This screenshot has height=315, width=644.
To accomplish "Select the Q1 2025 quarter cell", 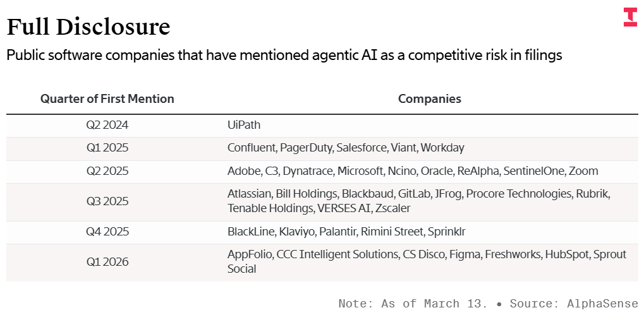I will [x=107, y=148].
